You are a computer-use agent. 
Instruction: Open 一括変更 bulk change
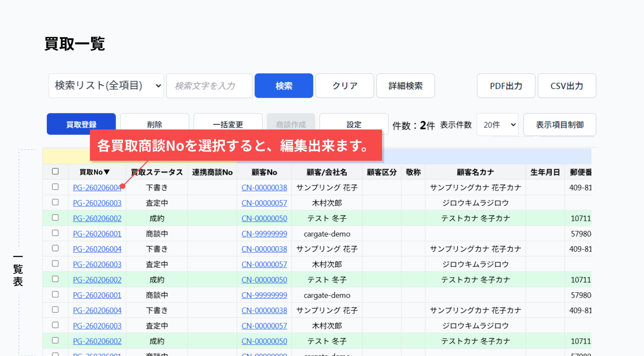pos(228,124)
